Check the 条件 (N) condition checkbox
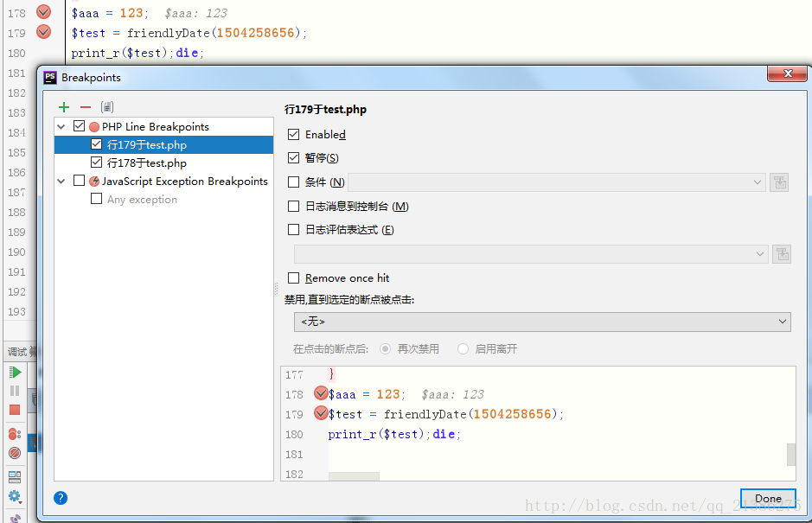The height and width of the screenshot is (523, 812). [x=294, y=182]
